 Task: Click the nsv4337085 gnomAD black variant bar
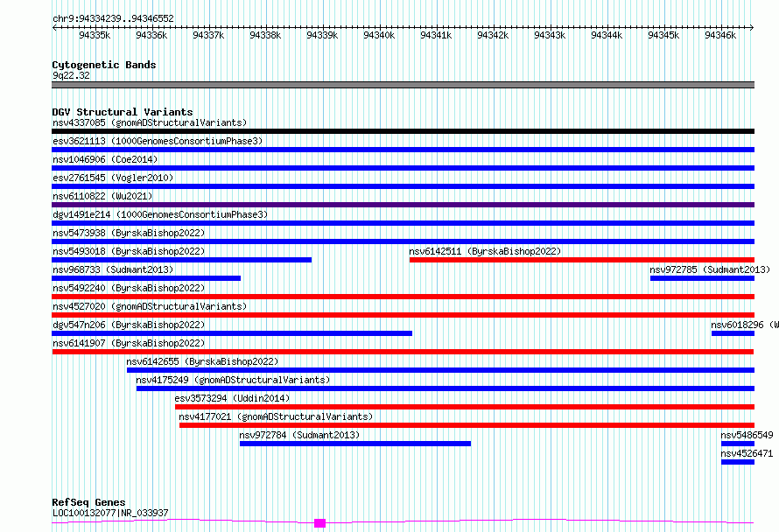(403, 131)
